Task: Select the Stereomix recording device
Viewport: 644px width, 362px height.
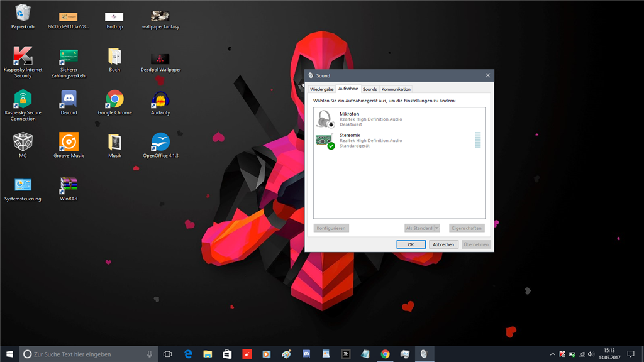Action: click(399, 140)
